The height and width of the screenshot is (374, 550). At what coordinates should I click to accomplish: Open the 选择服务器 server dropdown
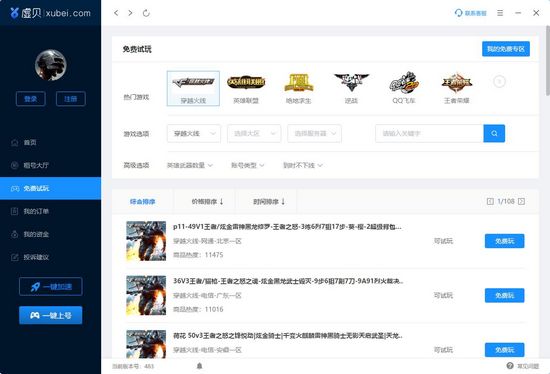pyautogui.click(x=314, y=134)
